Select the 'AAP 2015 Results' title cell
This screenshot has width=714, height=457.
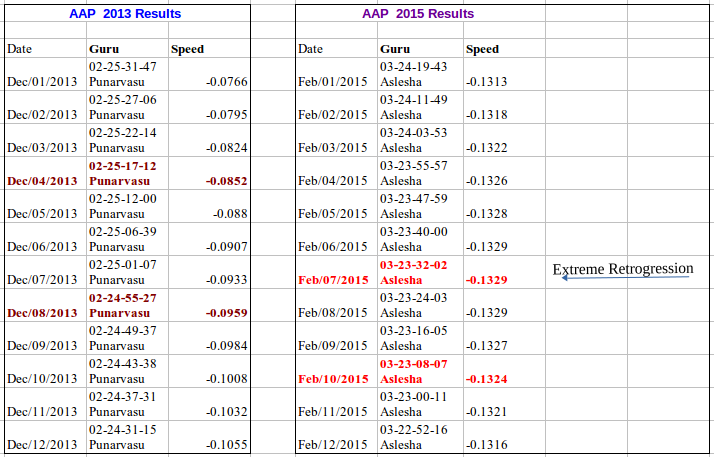pyautogui.click(x=418, y=14)
